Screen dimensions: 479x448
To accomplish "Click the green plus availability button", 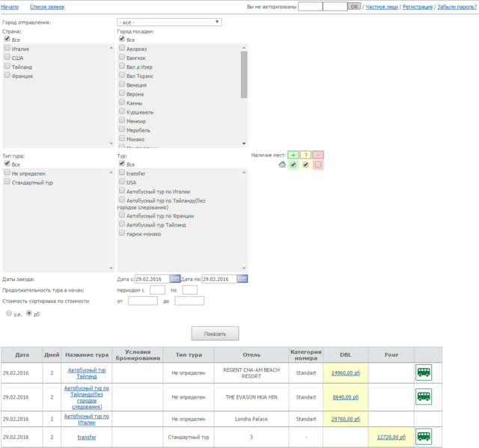I will tap(293, 154).
